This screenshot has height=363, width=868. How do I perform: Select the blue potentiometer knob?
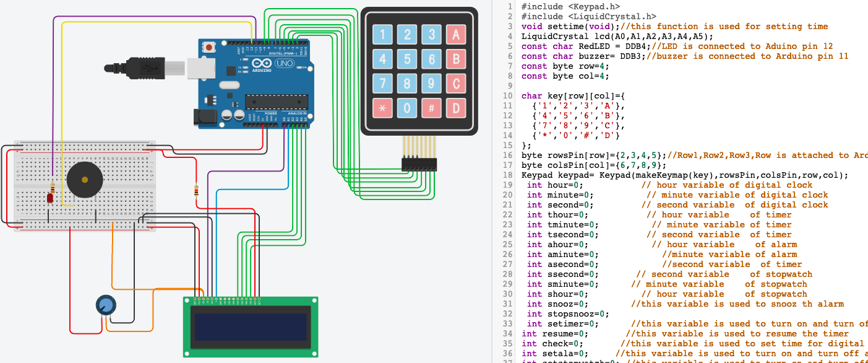point(106,305)
